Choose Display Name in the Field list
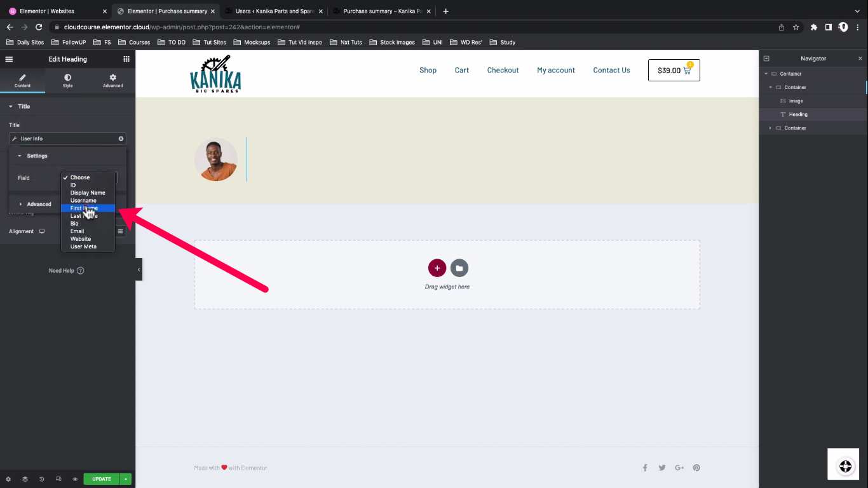868x488 pixels. 88,193
